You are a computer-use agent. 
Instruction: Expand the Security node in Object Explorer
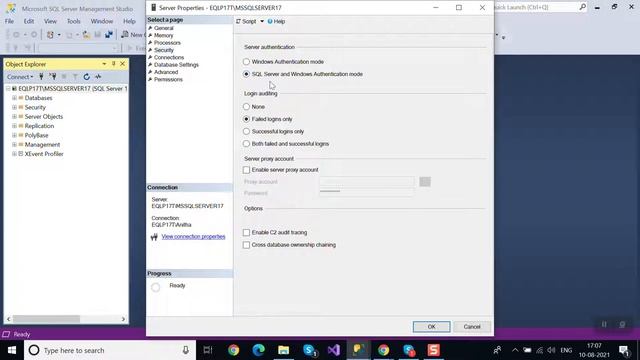(14, 107)
